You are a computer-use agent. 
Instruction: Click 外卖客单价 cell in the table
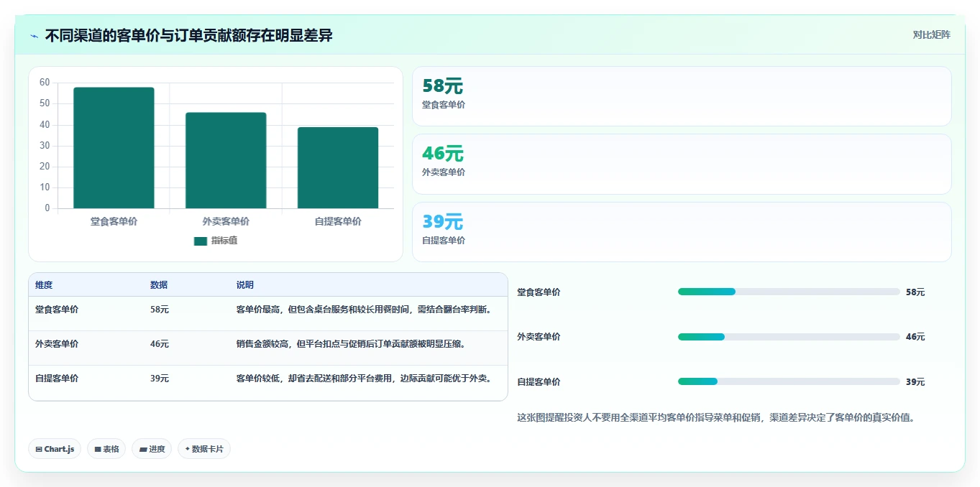click(x=57, y=344)
